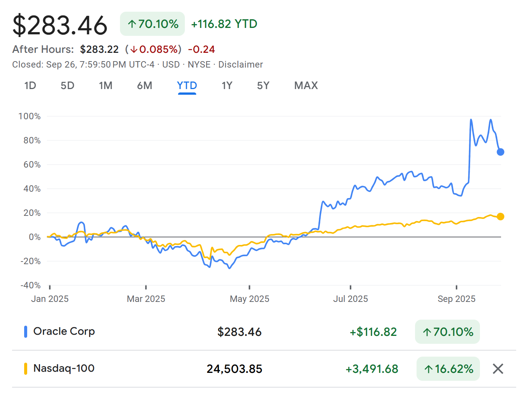Open the Disclaimer link
This screenshot has width=532, height=394.
point(240,64)
